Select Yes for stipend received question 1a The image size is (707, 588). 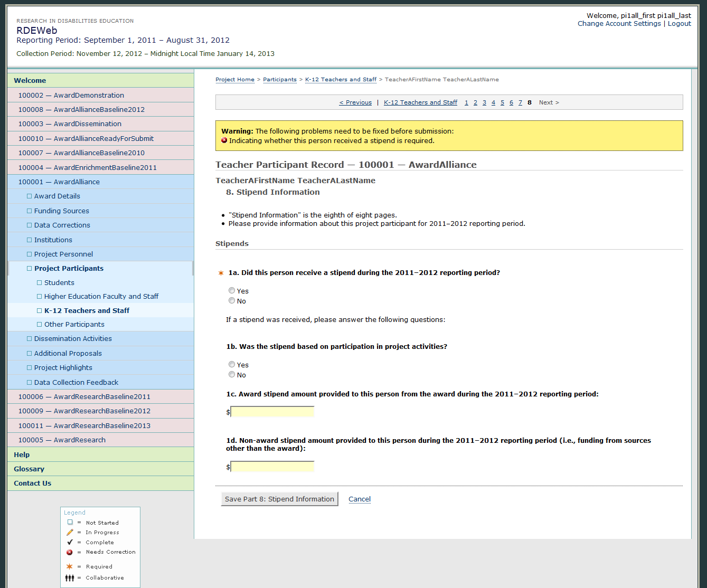232,291
